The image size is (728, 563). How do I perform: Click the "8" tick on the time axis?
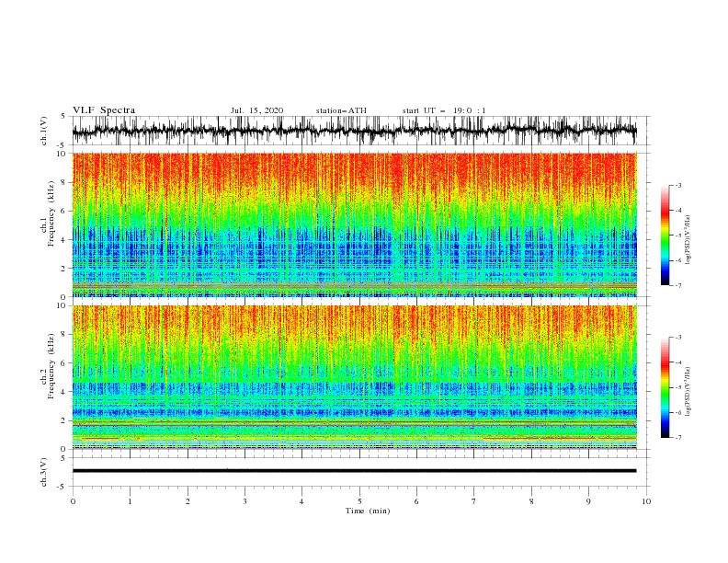531,501
